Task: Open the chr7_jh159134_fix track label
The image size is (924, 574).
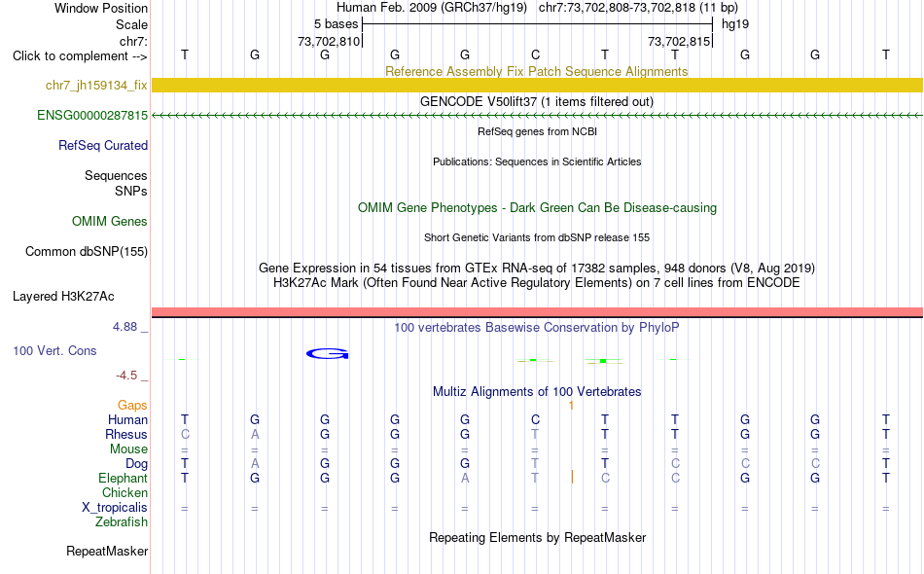Action: [x=96, y=86]
